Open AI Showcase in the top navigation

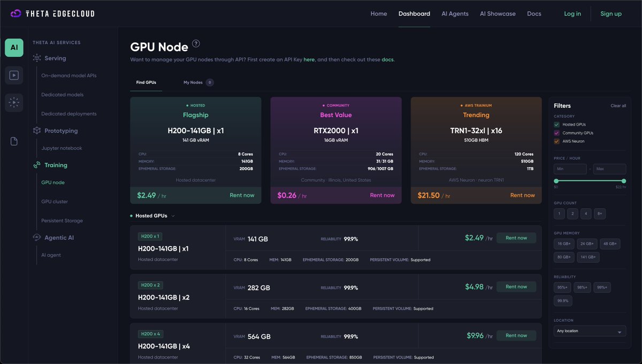click(498, 14)
